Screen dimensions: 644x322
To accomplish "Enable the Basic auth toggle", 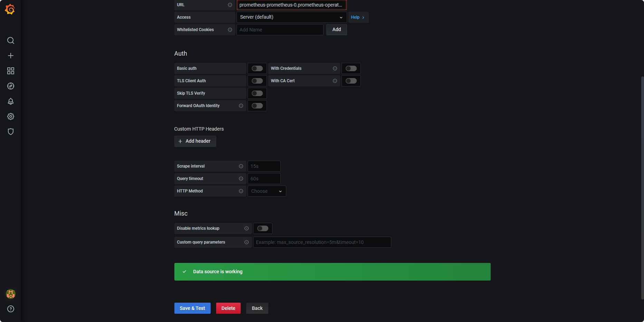I will pos(257,68).
